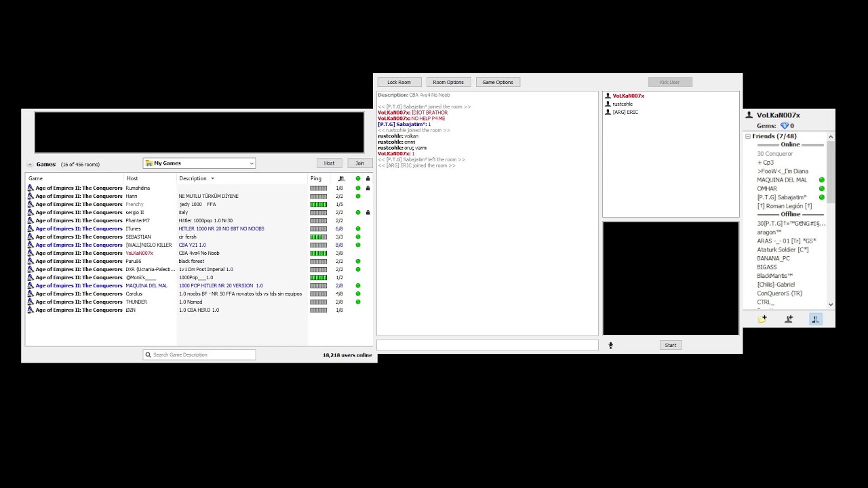Click green status dot beside OMHAR
The height and width of the screenshot is (488, 868).
822,189
